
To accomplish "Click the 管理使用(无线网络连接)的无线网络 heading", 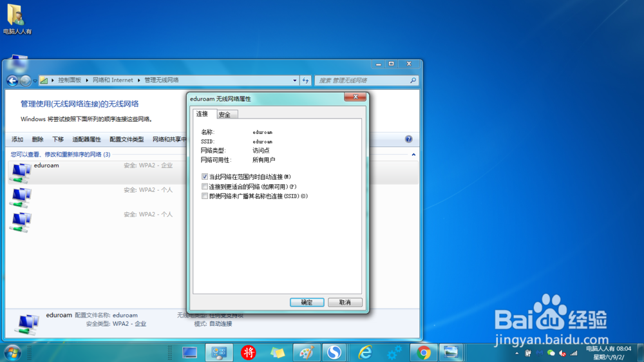I will 80,104.
